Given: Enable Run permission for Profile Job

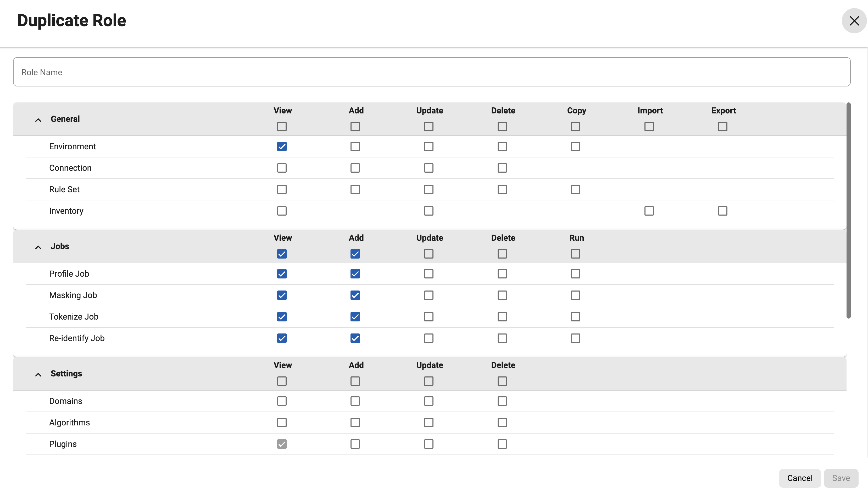Looking at the screenshot, I should tap(575, 273).
